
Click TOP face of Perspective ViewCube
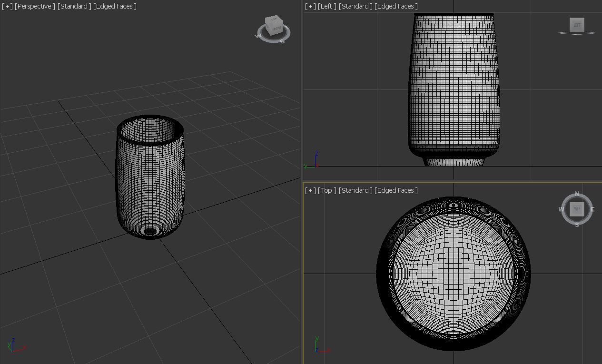(274, 20)
